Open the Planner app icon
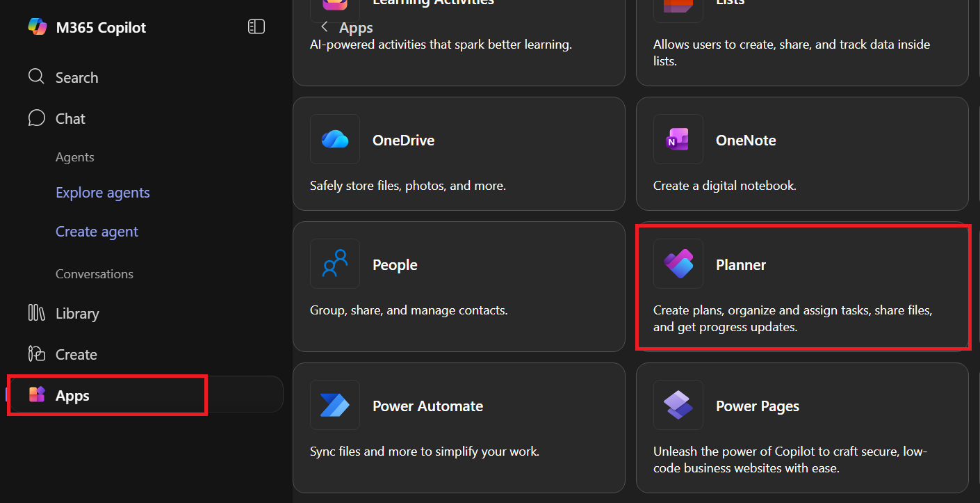 tap(678, 264)
